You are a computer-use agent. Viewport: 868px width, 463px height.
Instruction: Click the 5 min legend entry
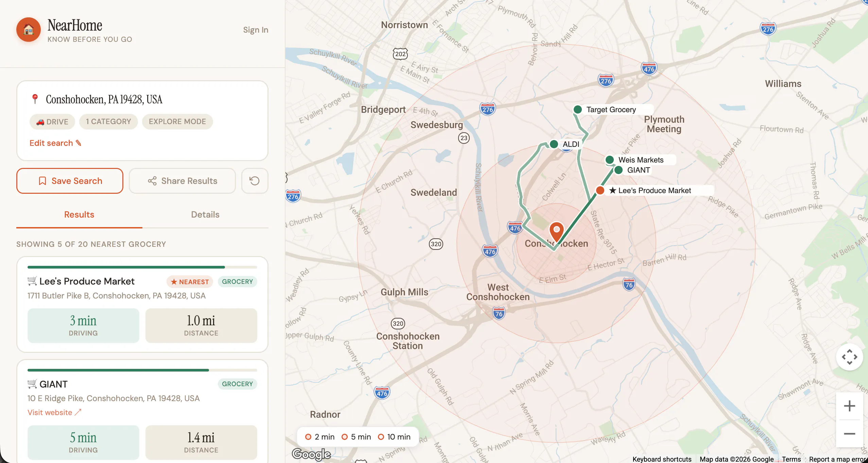coord(356,437)
